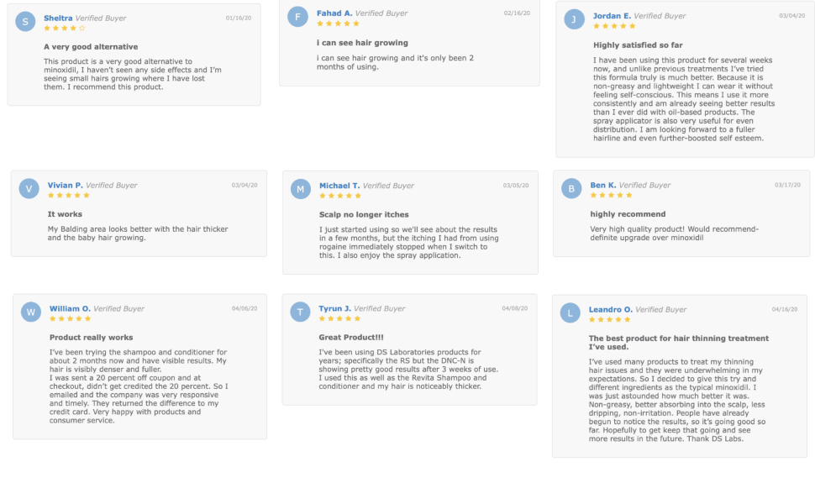815x504 pixels.
Task: Click the Leandro O. reviewer name
Action: [610, 309]
